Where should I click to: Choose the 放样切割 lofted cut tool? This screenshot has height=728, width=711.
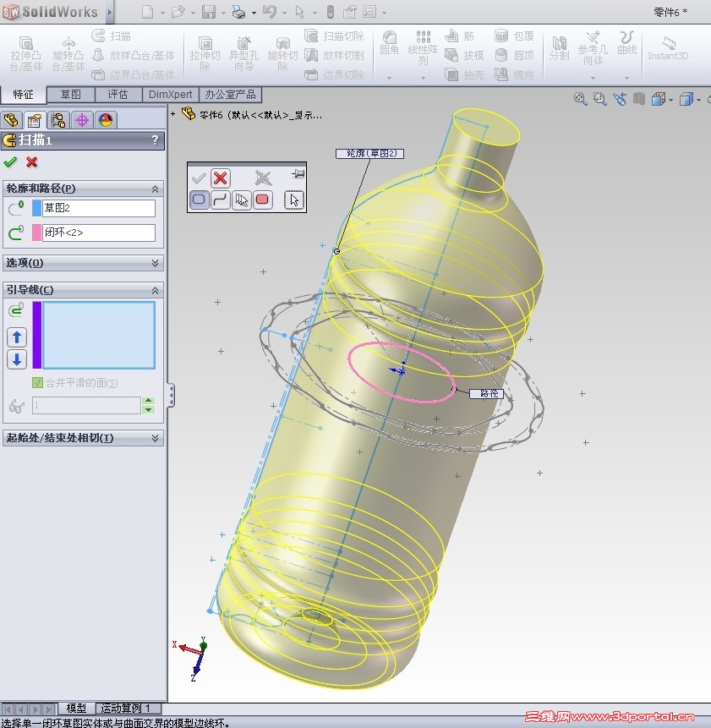coord(334,55)
